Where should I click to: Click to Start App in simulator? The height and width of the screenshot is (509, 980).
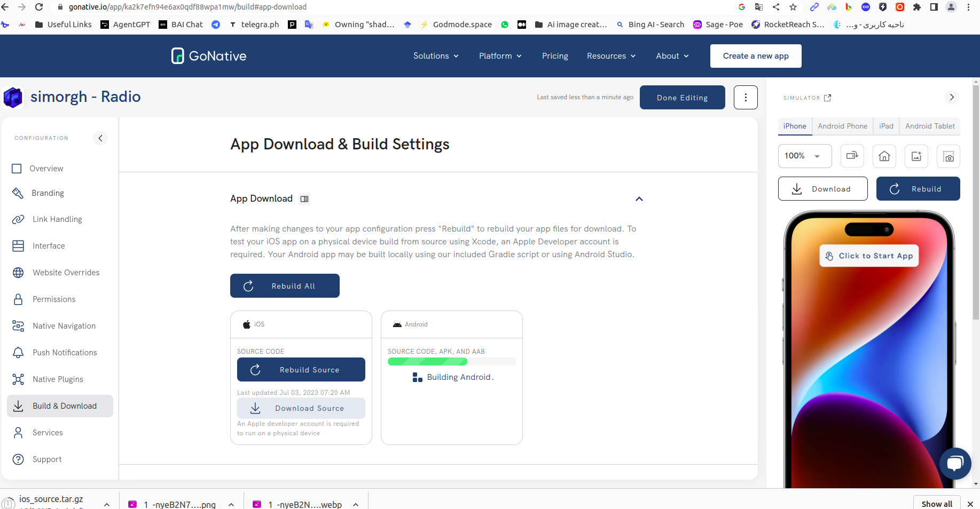point(869,256)
